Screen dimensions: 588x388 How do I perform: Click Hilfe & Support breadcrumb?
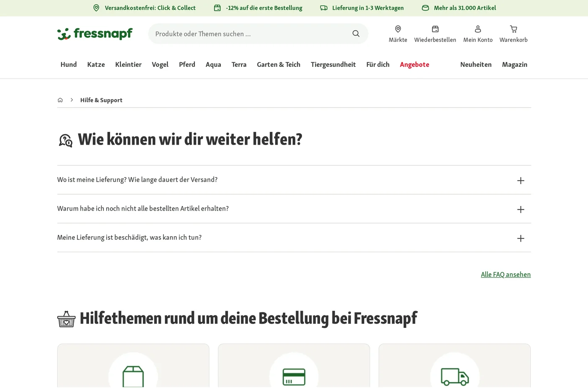(101, 100)
